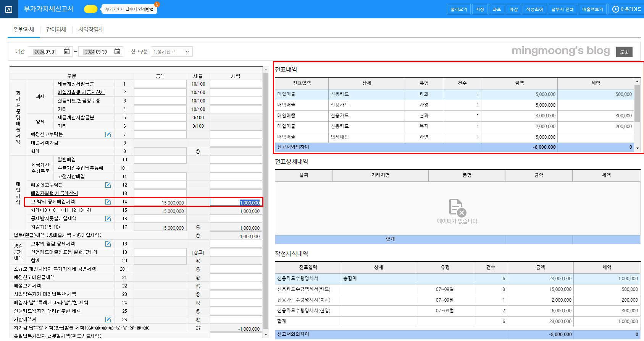
Task: Edit 예정신고누락분 row 12 pencil icon
Action: 108,185
